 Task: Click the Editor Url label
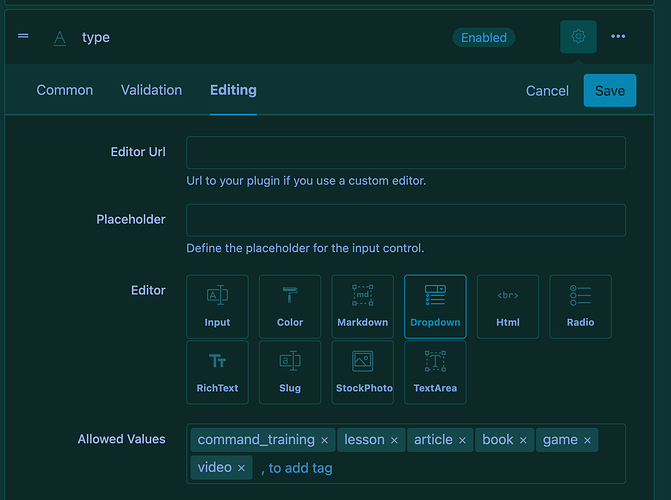click(x=138, y=152)
